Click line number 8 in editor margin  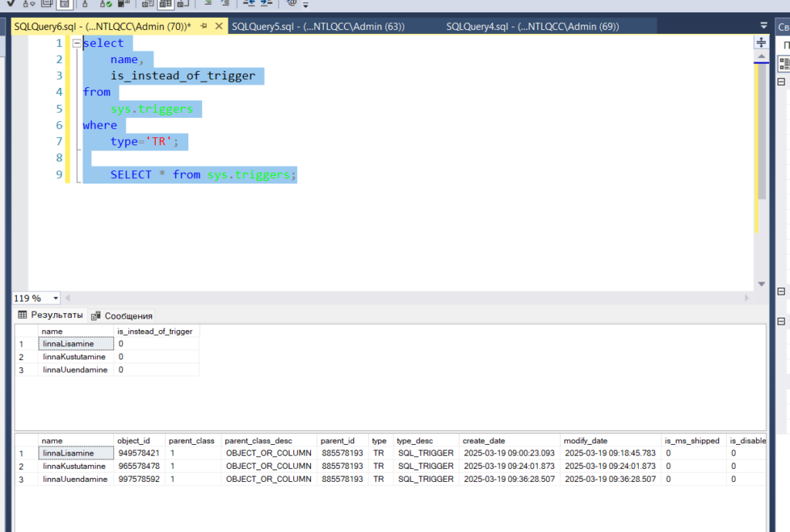click(x=59, y=157)
